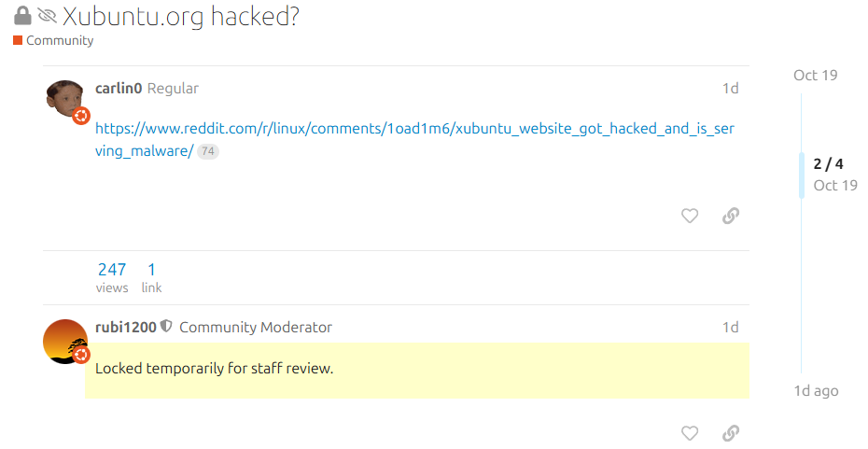Click the unlisted eye-slash icon in title
Screen dimensions: 868x449
[48, 16]
